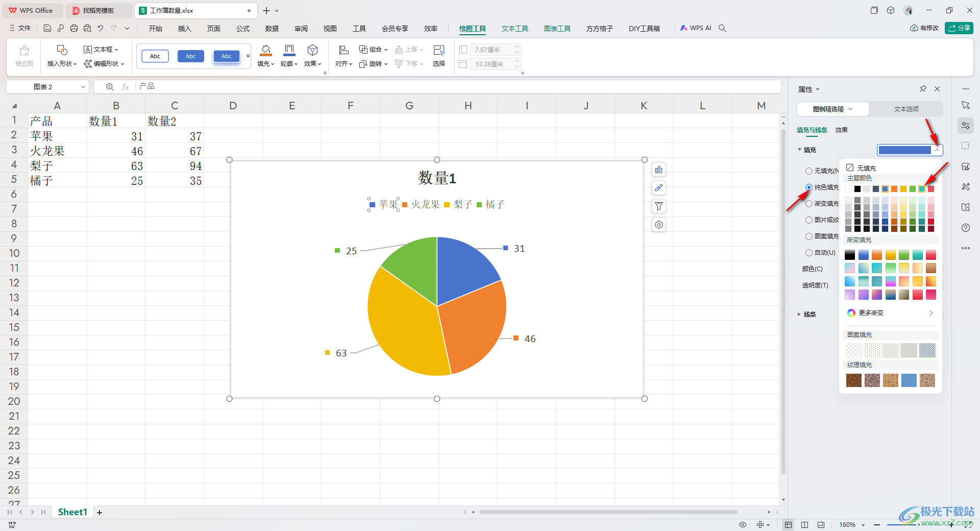
Task: Switch to the Chart Tools tab
Action: click(x=557, y=29)
